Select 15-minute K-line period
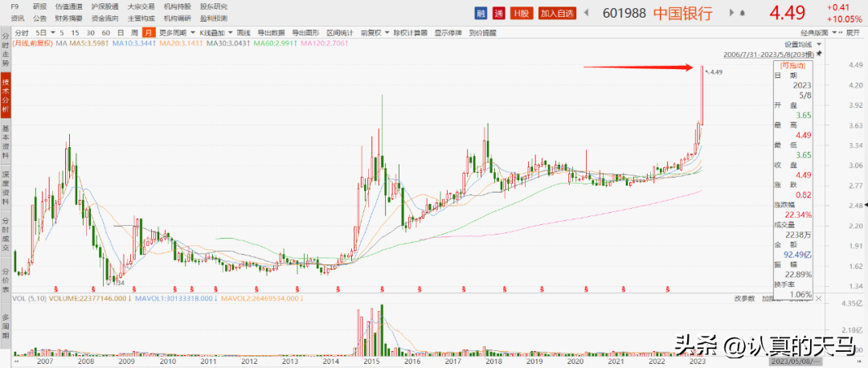This screenshot has width=868, height=368. click(x=76, y=33)
